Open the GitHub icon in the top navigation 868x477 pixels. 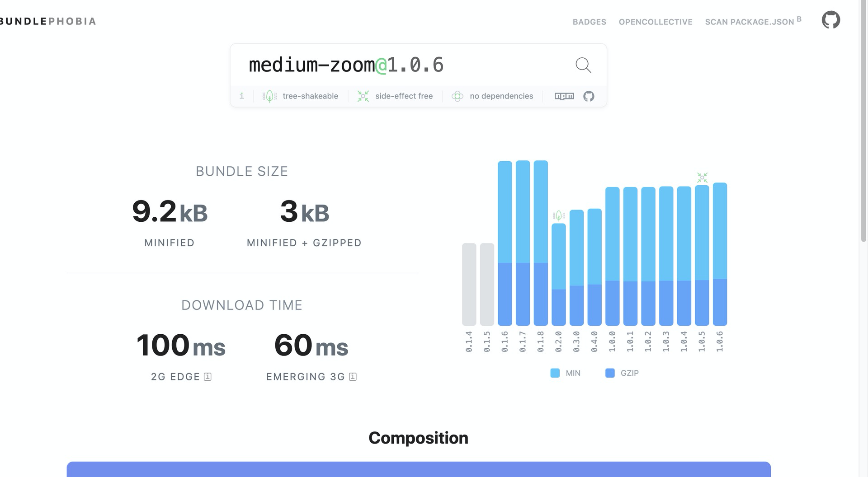point(830,20)
